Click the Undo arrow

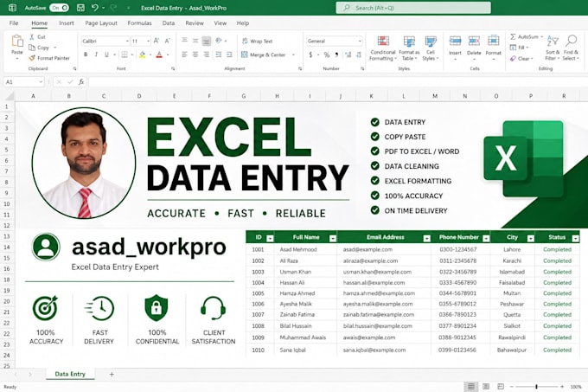click(94, 8)
